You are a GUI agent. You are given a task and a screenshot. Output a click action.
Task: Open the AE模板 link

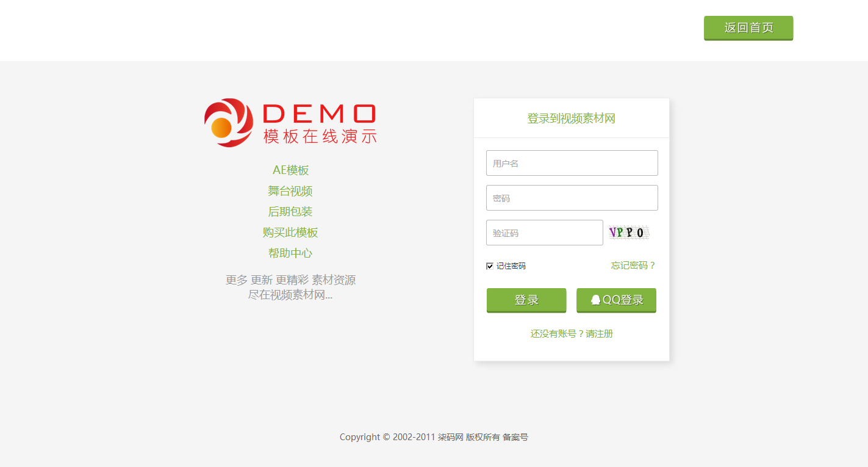pos(290,170)
